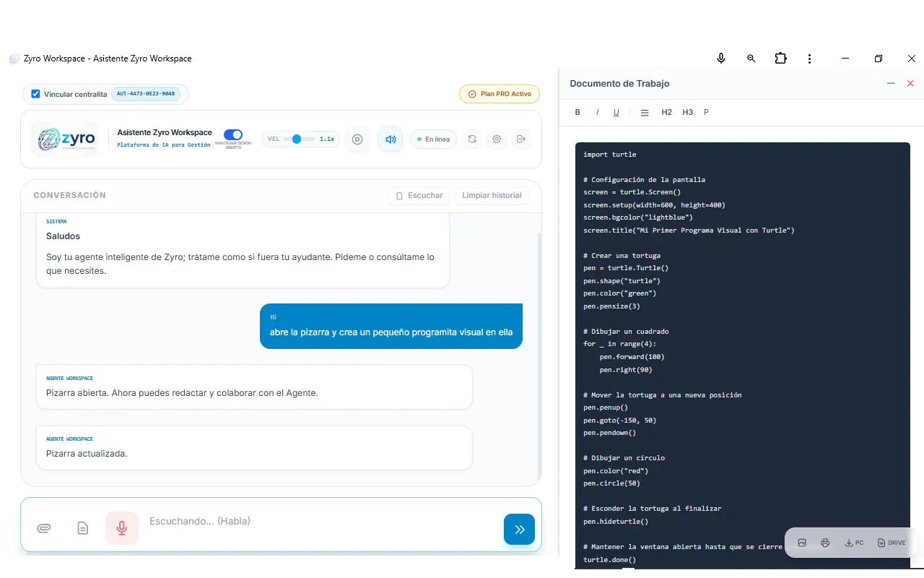Click the Limpiar historial button

[x=492, y=195]
